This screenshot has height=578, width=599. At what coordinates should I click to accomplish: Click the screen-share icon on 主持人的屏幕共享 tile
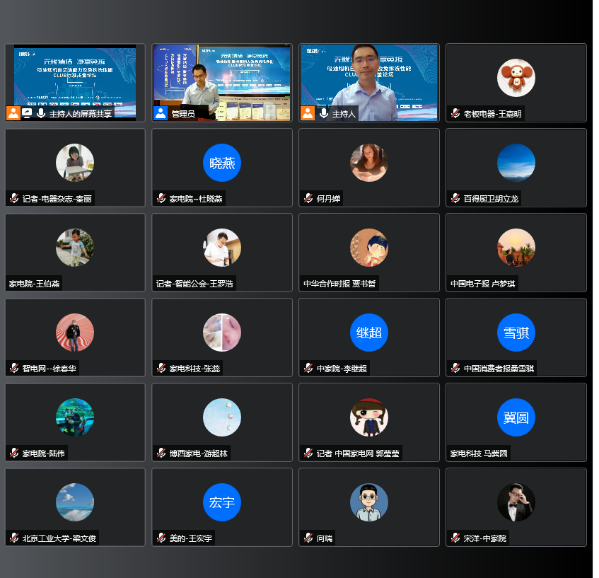27,113
